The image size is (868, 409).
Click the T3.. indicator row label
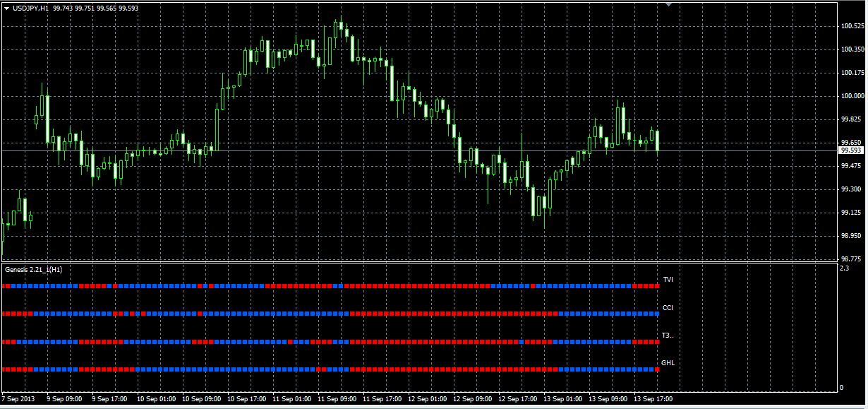pos(668,336)
